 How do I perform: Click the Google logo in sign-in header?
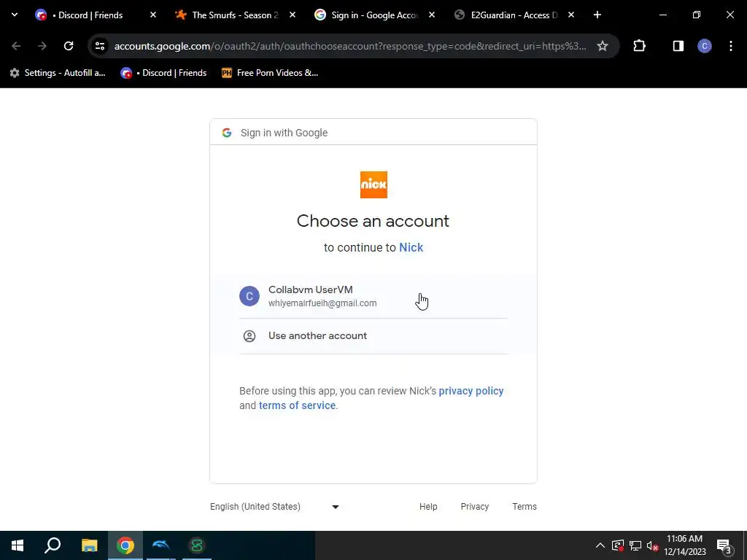[x=227, y=133]
